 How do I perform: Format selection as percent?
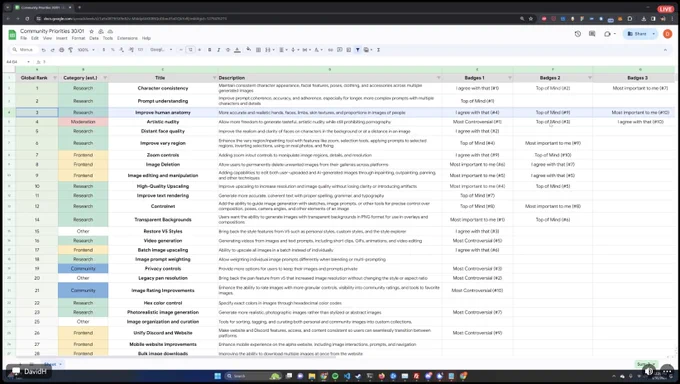113,50
